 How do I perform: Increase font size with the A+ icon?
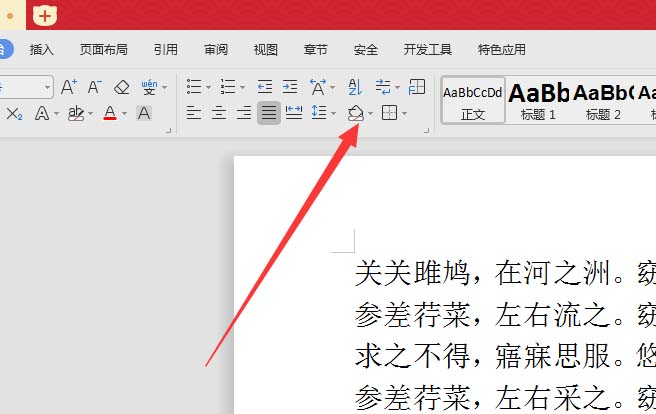click(69, 87)
